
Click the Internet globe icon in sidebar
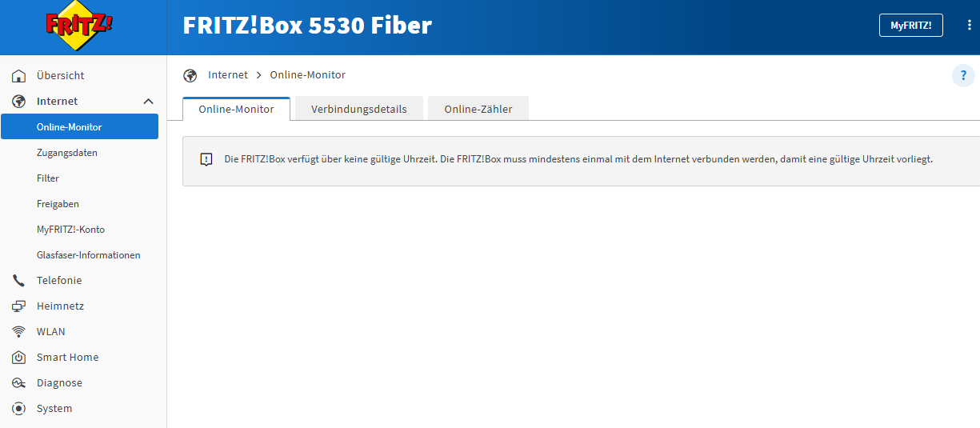click(19, 102)
